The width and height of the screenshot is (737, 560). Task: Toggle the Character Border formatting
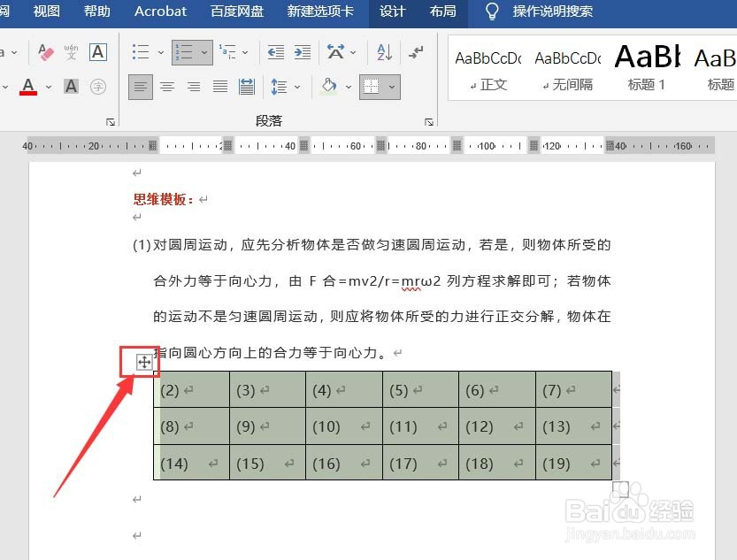[x=97, y=52]
